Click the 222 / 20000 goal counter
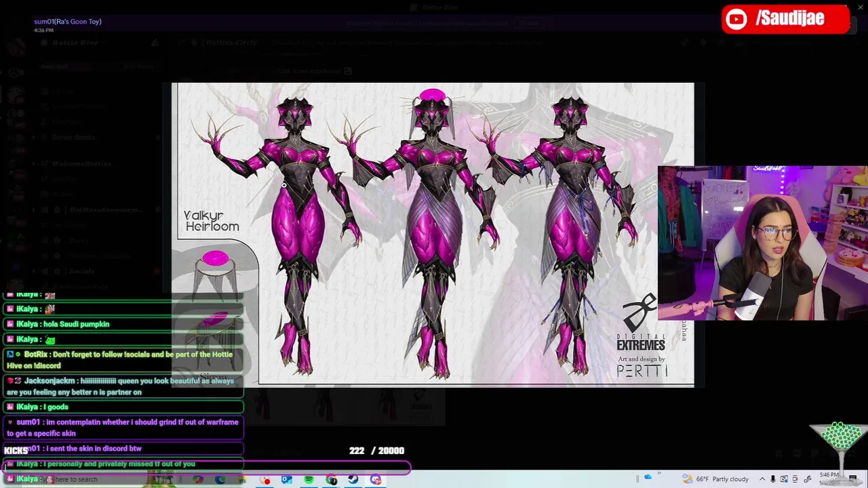868x488 pixels. [x=376, y=451]
